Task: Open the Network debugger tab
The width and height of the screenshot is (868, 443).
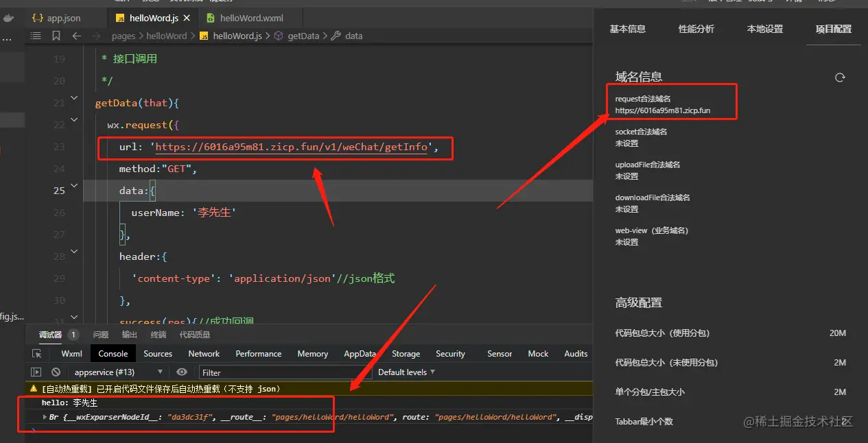Action: [204, 354]
